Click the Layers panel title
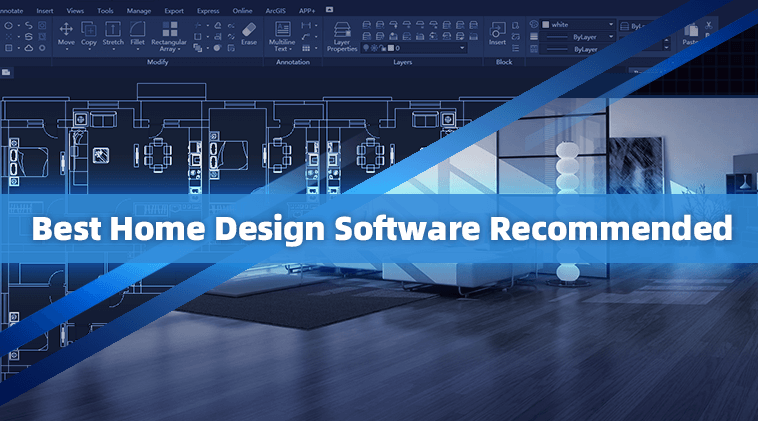The height and width of the screenshot is (421, 758). tap(402, 62)
